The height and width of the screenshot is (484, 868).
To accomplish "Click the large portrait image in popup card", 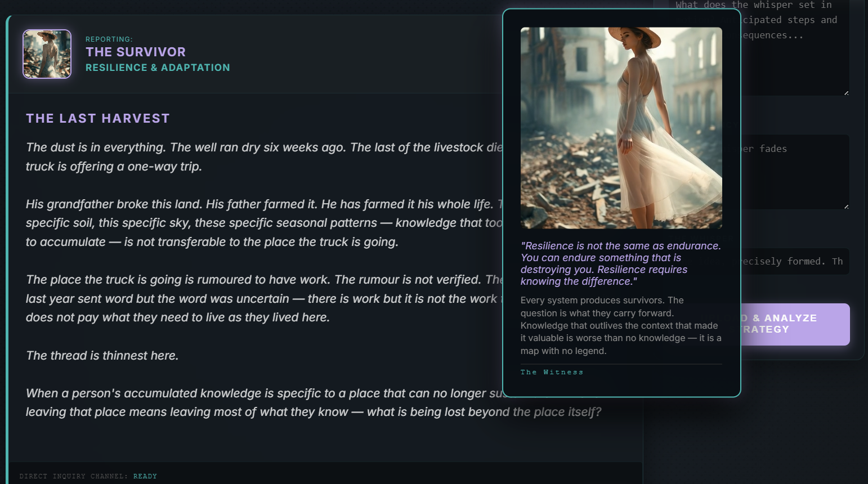I will pos(621,128).
